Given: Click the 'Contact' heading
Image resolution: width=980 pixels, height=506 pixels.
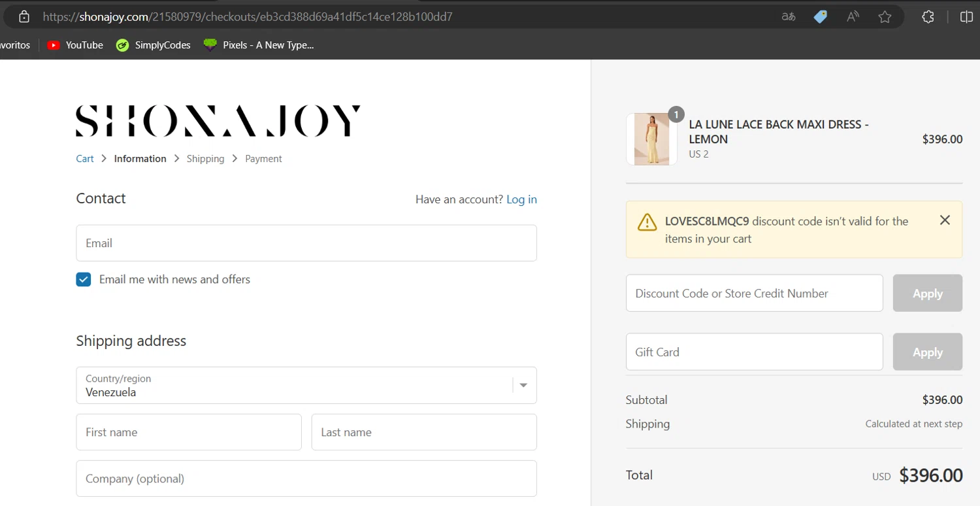Looking at the screenshot, I should click(x=101, y=198).
